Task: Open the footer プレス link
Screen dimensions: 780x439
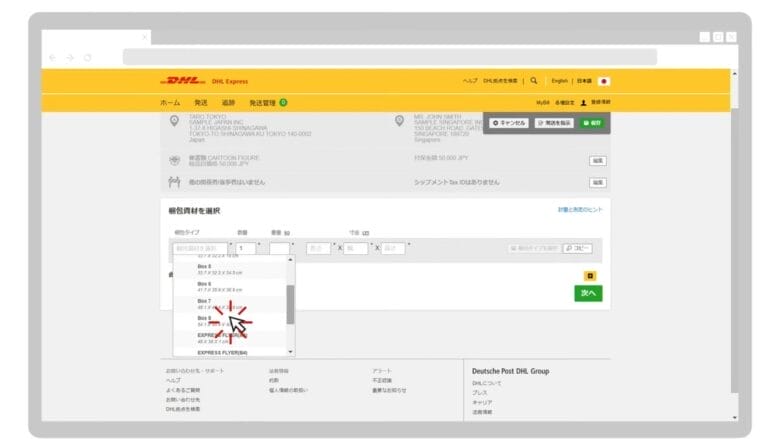Action: point(480,393)
